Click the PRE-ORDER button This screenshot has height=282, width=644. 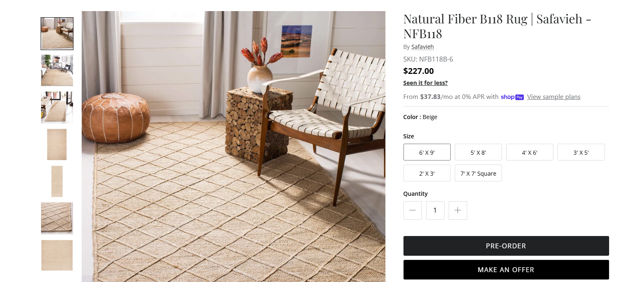[x=506, y=246]
